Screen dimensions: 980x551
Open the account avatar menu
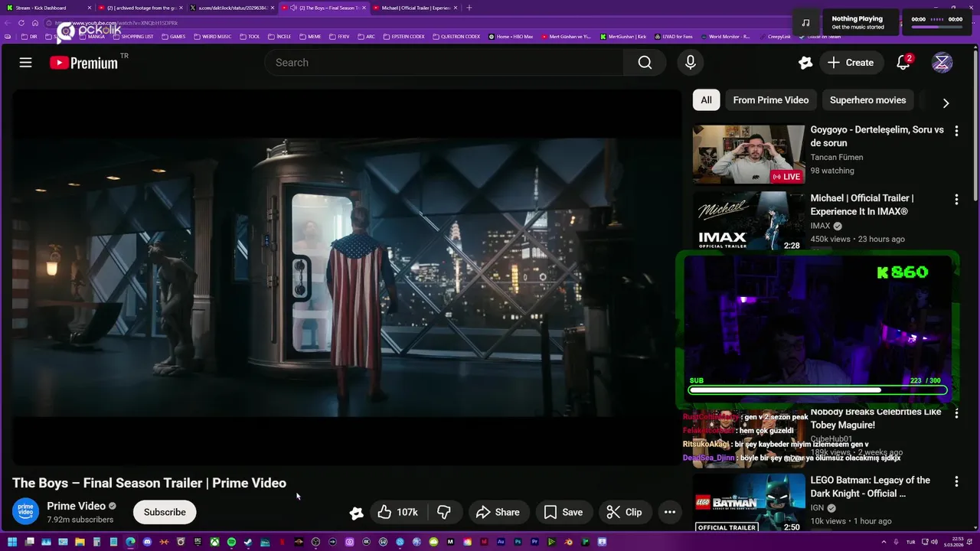click(942, 63)
